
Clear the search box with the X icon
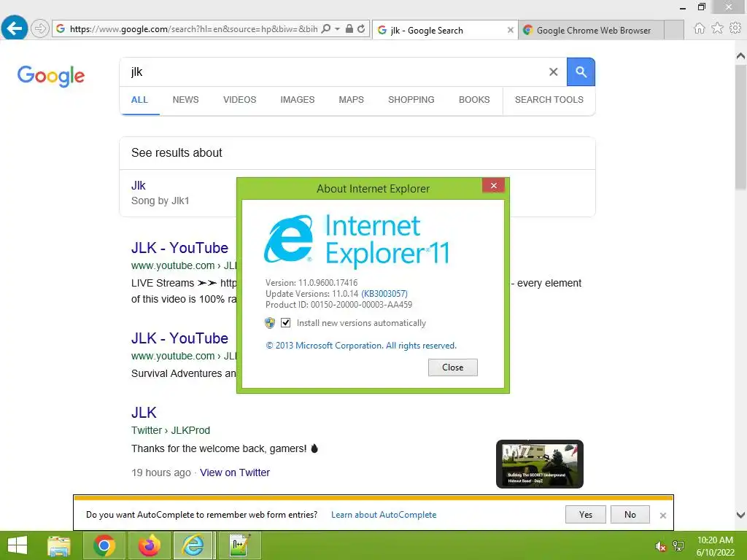(553, 72)
